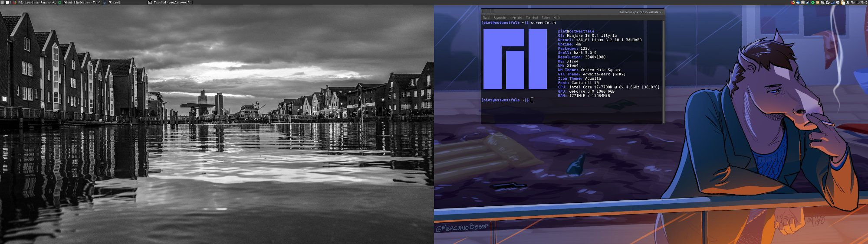Open the Reiter menu in Terminal
Image resolution: width=868 pixels, height=244 pixels.
coord(546,18)
